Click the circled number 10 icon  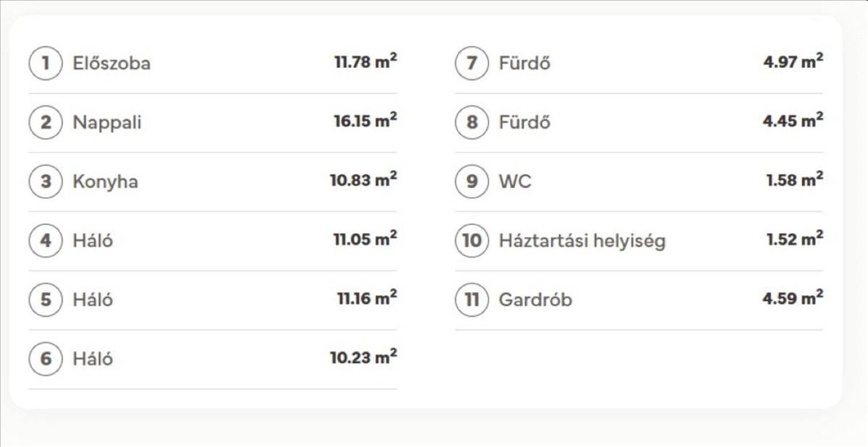point(472,240)
